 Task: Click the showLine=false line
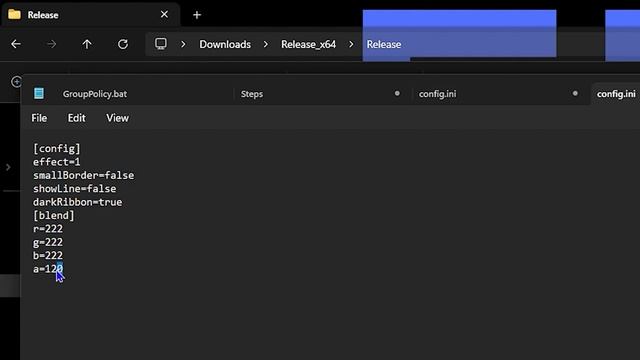point(74,189)
